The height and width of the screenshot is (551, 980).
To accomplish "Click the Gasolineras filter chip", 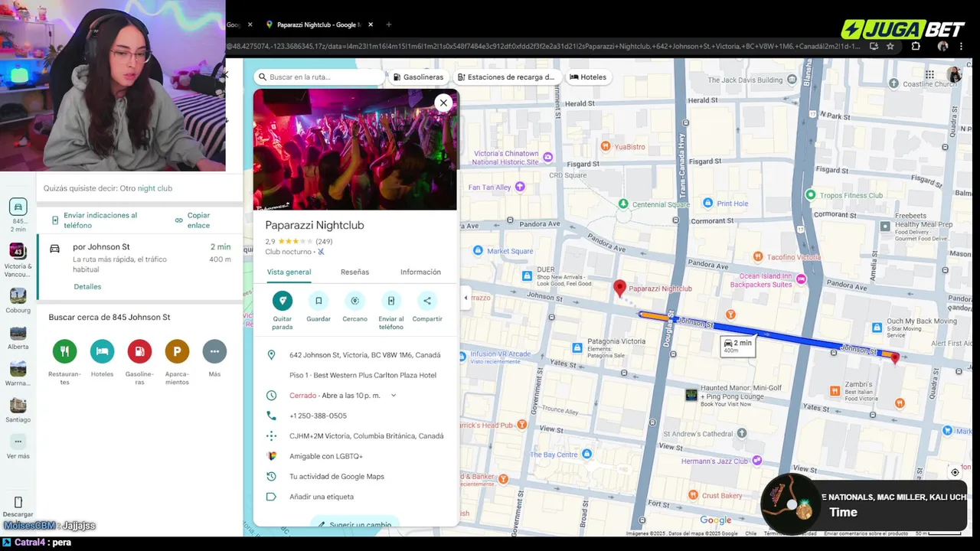I will 418,77.
